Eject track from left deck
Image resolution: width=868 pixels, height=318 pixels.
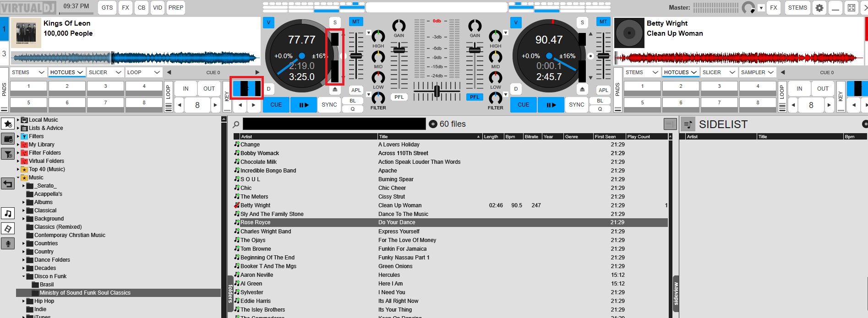(335, 89)
